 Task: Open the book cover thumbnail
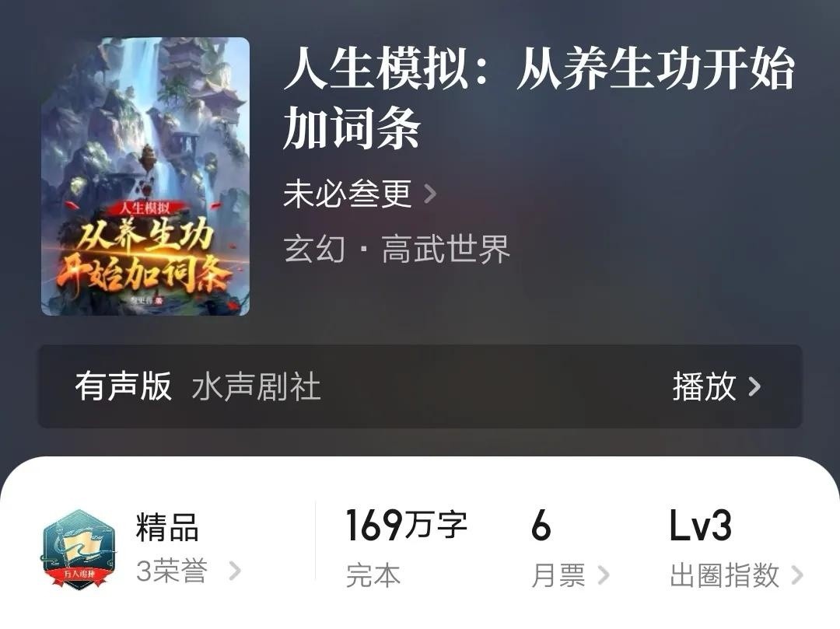click(x=145, y=176)
